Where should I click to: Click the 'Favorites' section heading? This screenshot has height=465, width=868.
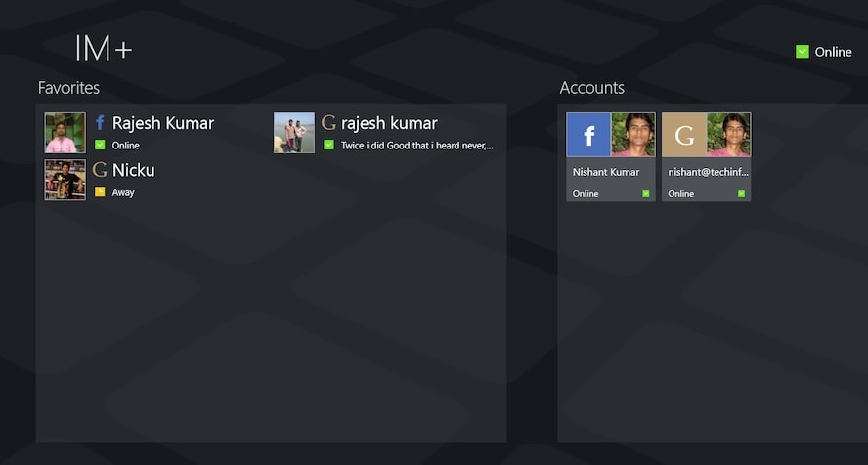[68, 87]
